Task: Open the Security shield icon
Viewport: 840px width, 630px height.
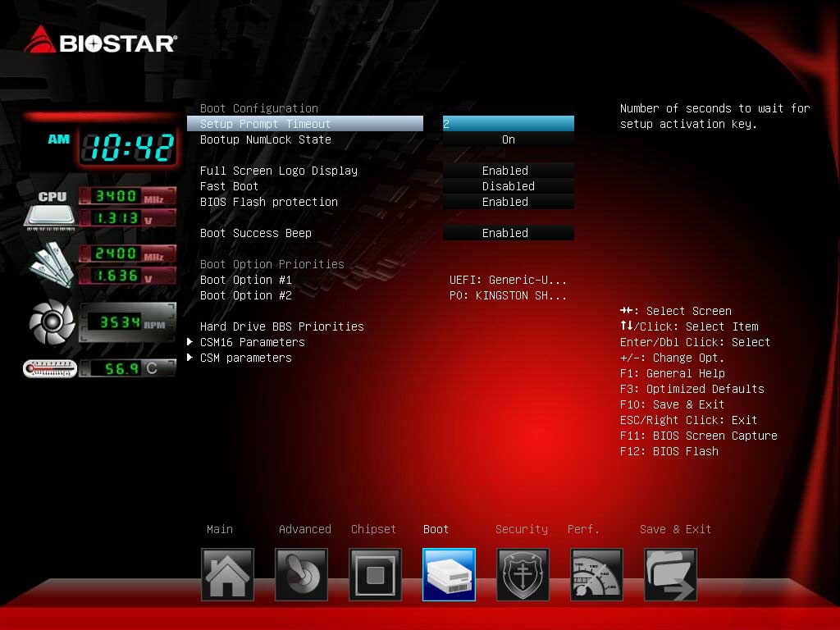Action: click(x=523, y=574)
